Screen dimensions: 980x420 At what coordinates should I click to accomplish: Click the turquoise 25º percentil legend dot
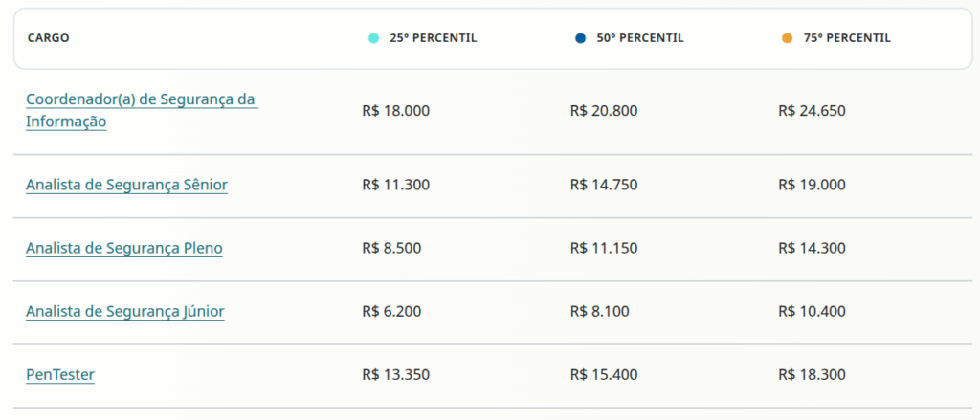click(x=373, y=38)
